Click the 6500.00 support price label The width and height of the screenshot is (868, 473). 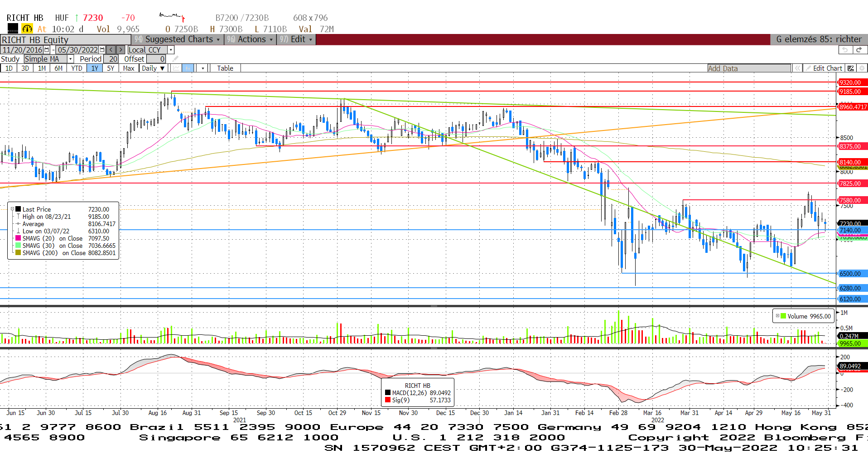(853, 274)
